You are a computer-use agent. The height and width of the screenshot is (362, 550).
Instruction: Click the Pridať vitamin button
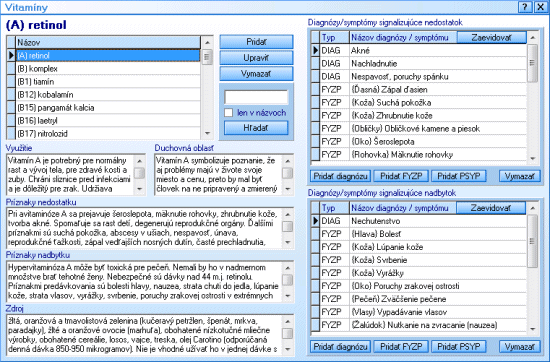pos(256,42)
